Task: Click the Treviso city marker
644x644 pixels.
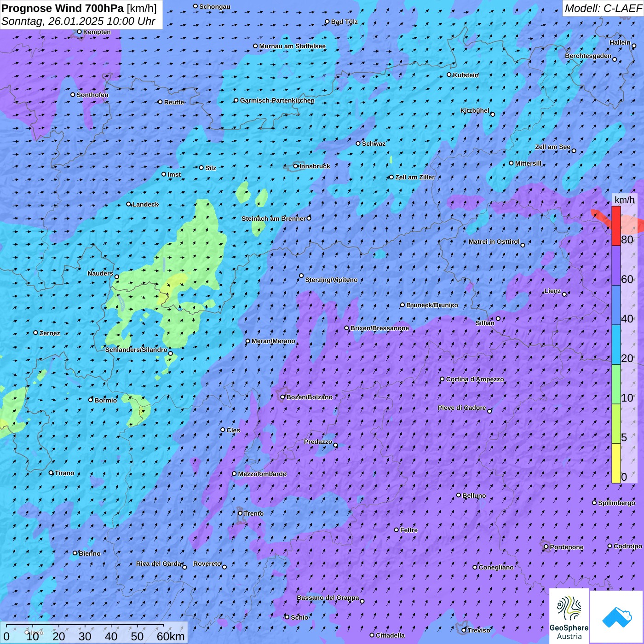Action: tap(464, 630)
